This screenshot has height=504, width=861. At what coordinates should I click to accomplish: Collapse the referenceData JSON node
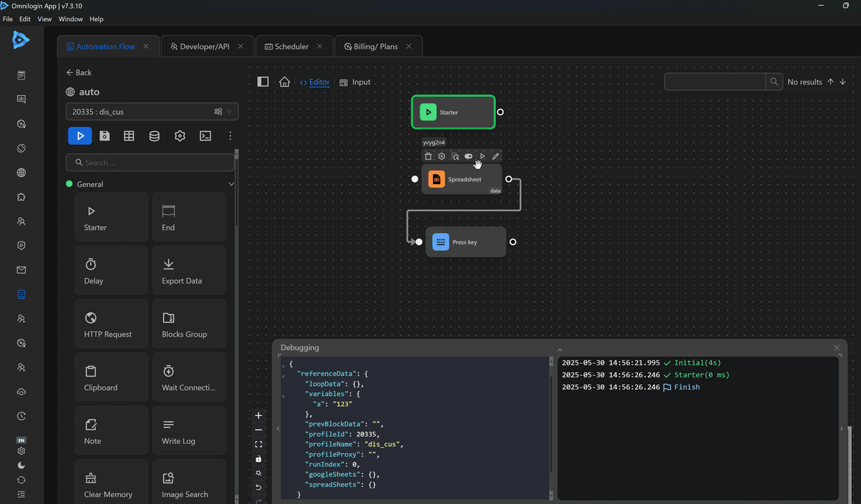pos(283,374)
